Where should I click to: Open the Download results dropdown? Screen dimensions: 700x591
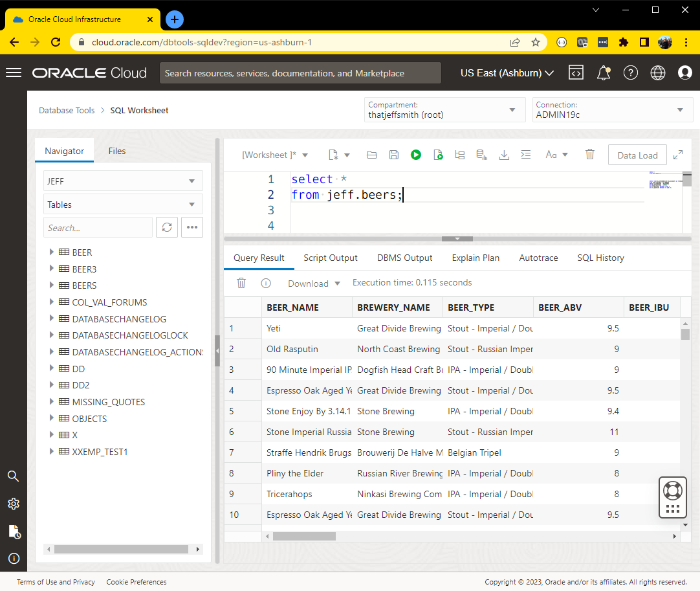pyautogui.click(x=314, y=284)
